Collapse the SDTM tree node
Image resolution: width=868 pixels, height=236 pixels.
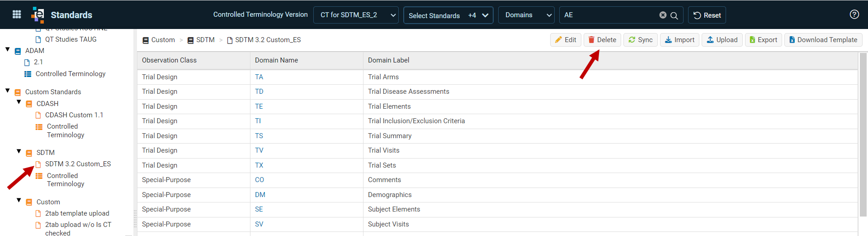(19, 151)
